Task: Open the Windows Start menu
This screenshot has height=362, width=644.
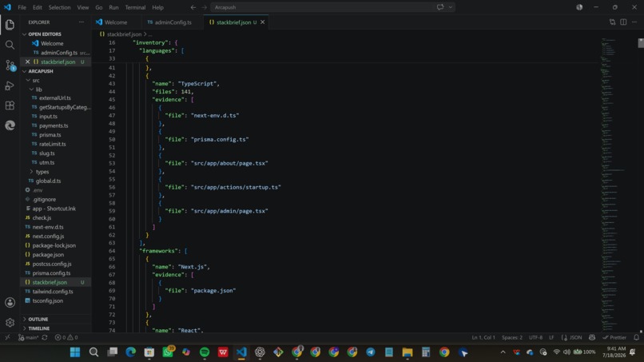Action: [75, 352]
